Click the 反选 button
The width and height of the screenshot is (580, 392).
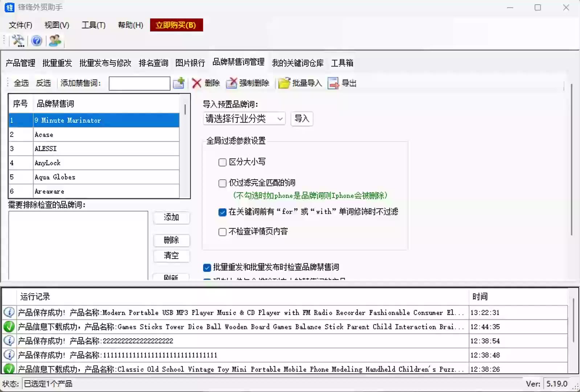(x=43, y=83)
